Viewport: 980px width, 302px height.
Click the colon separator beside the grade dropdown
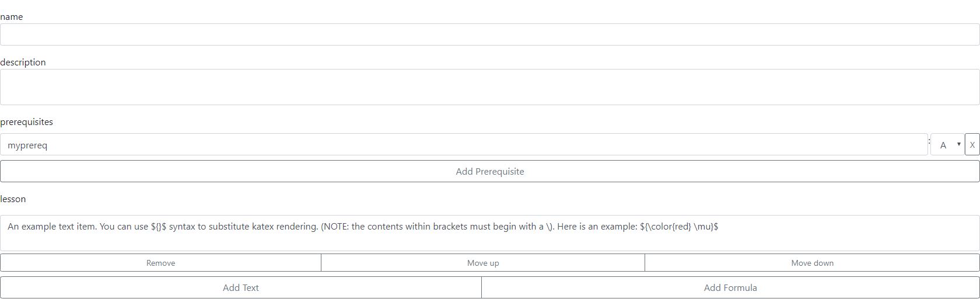(929, 141)
